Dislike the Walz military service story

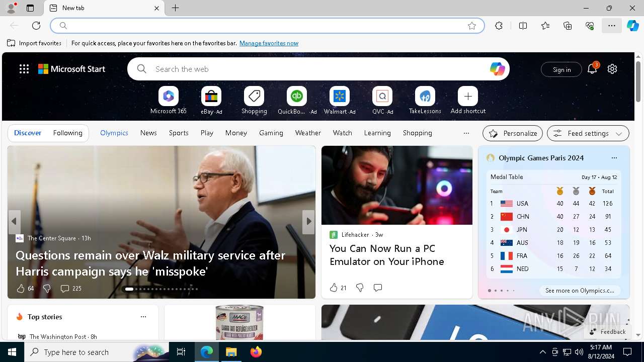pos(47,289)
